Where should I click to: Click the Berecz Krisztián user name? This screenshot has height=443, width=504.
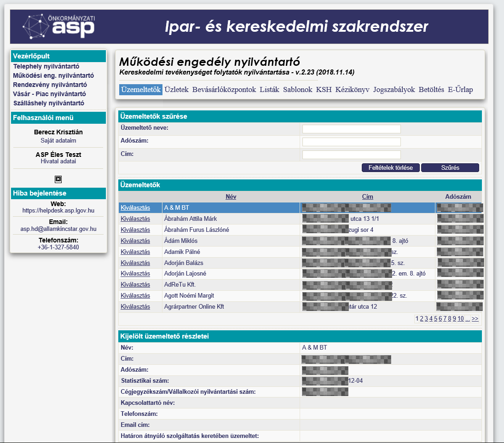pos(58,132)
